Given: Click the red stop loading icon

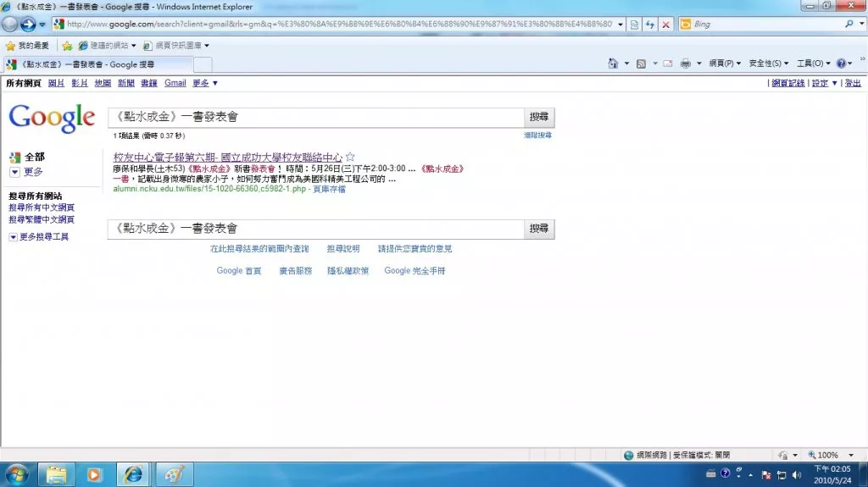Looking at the screenshot, I should [x=666, y=25].
